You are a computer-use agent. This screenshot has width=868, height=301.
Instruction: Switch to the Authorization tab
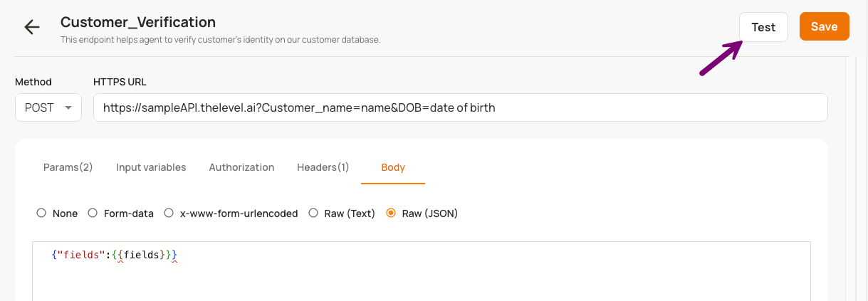(241, 167)
